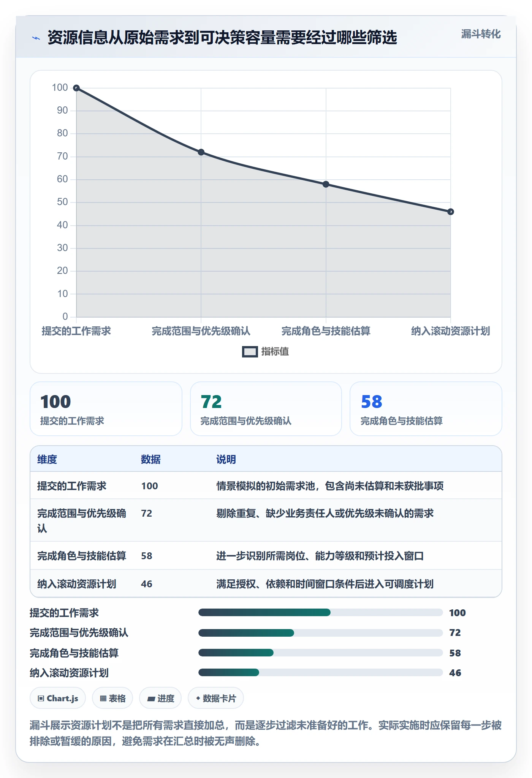Select the chart data point at 46
The width and height of the screenshot is (532, 778).
coord(451,212)
